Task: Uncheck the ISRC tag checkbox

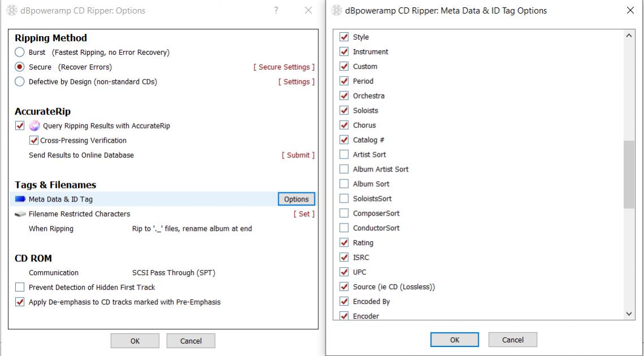Action: coord(344,258)
